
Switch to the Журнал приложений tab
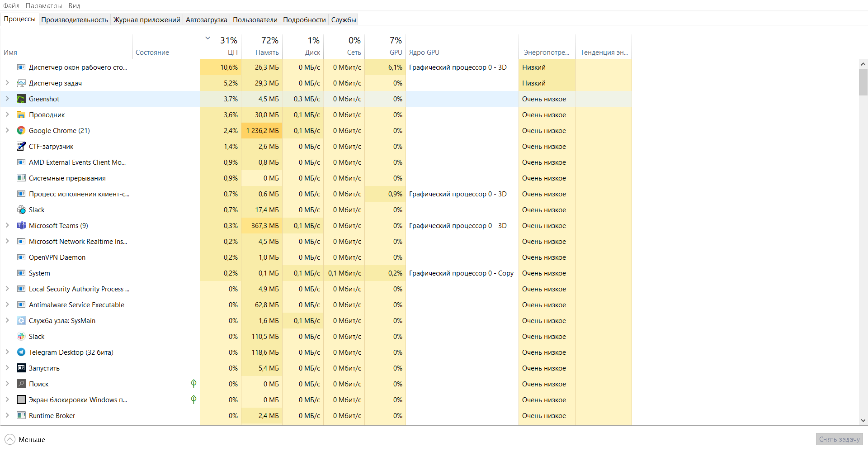(x=146, y=20)
